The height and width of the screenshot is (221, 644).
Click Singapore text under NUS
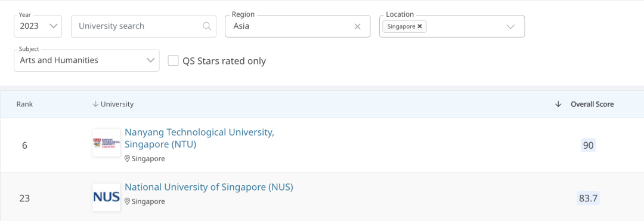[x=148, y=201]
